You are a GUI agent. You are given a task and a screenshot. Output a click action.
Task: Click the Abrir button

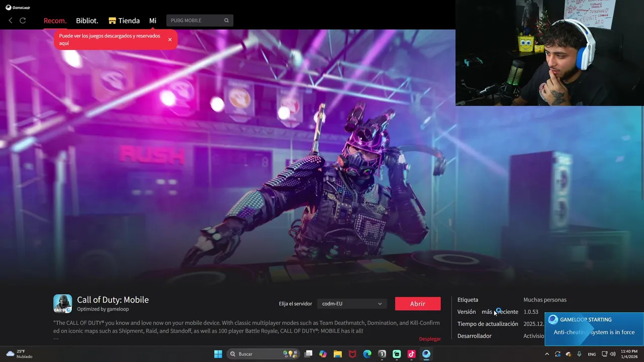click(418, 304)
